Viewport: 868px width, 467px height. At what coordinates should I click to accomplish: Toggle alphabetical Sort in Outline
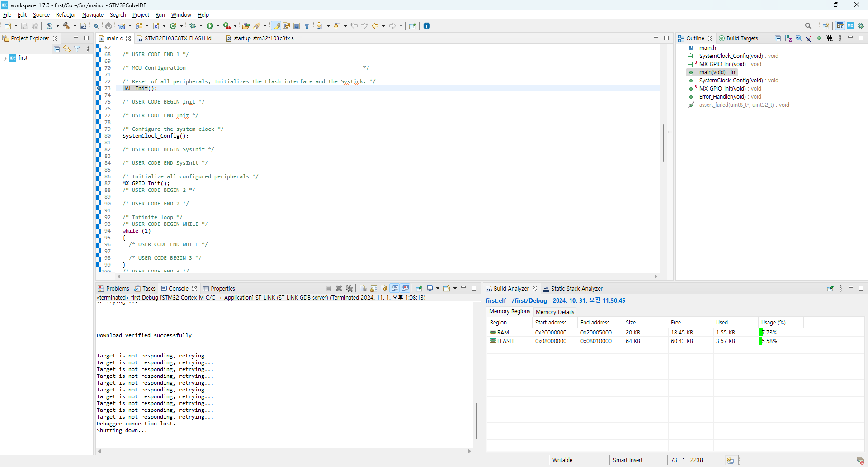[x=788, y=38]
